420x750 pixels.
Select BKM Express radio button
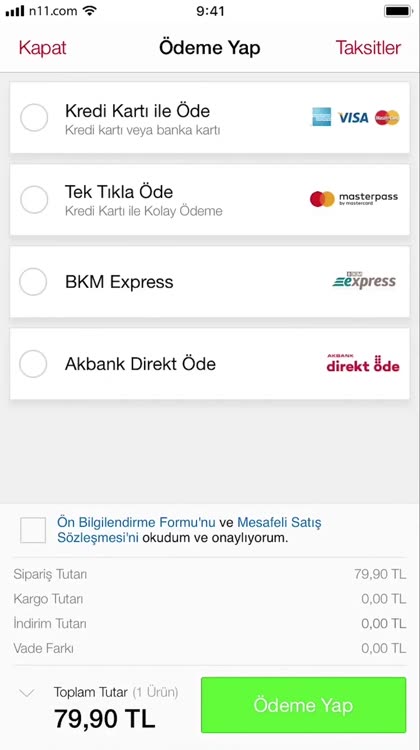coord(33,282)
